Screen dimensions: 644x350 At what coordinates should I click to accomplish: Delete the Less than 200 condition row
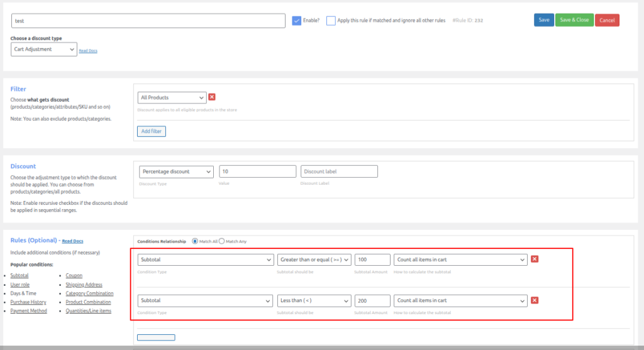(535, 300)
